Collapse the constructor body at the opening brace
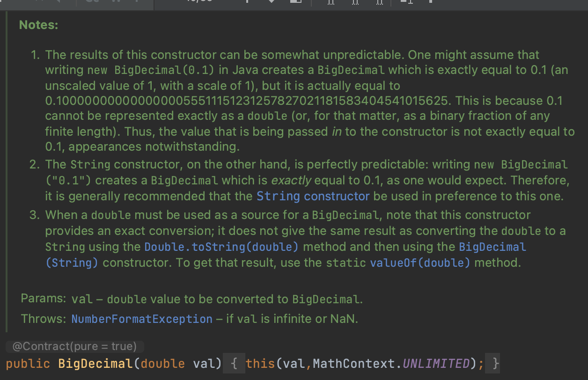This screenshot has width=588, height=380. pos(233,364)
